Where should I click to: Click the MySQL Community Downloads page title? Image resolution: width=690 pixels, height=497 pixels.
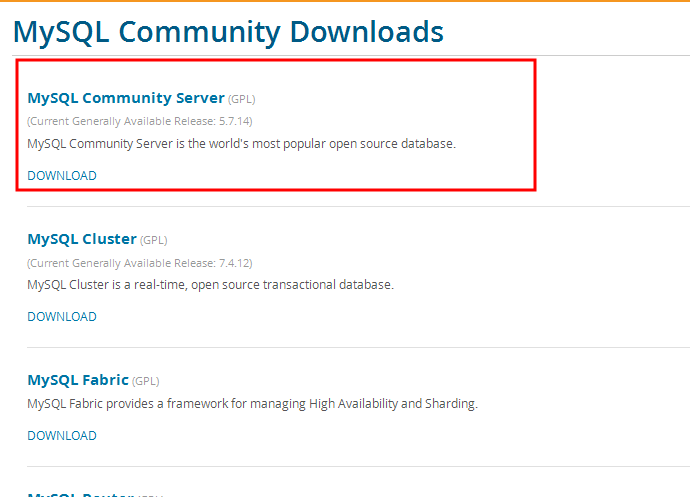point(228,32)
